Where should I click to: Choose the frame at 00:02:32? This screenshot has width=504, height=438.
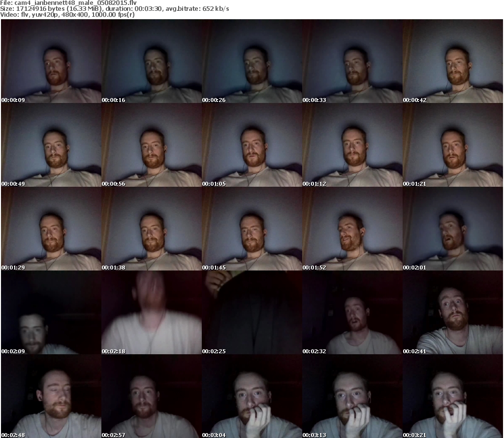[352, 312]
